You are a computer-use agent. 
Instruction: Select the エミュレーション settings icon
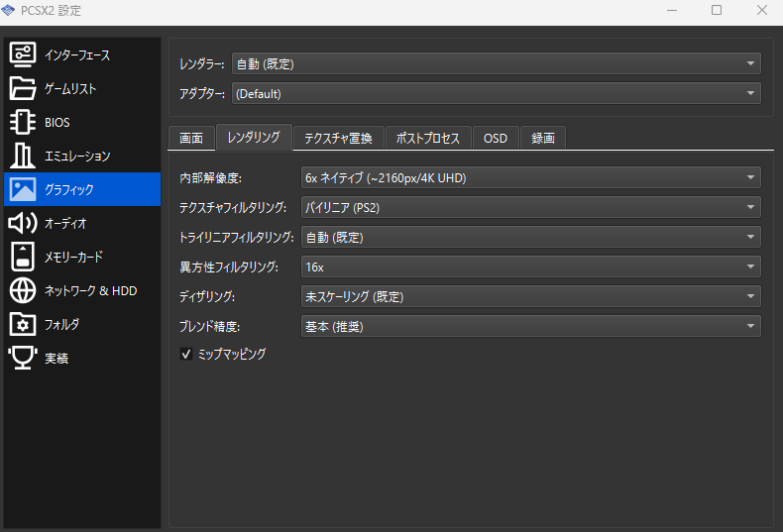tap(23, 157)
